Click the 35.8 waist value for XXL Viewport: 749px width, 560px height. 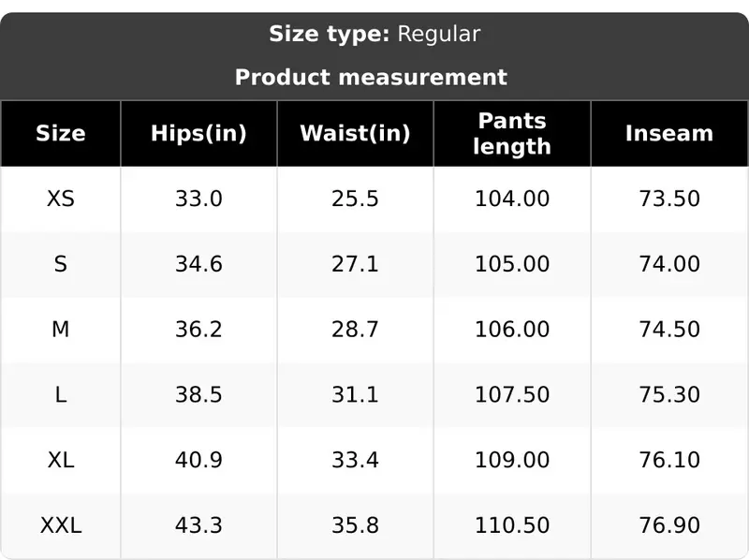[x=355, y=525]
